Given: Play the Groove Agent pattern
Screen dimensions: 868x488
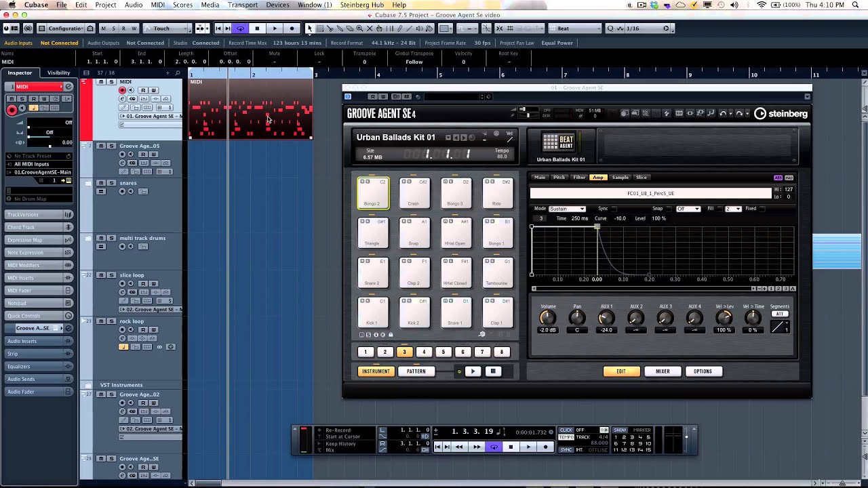Looking at the screenshot, I should [473, 371].
